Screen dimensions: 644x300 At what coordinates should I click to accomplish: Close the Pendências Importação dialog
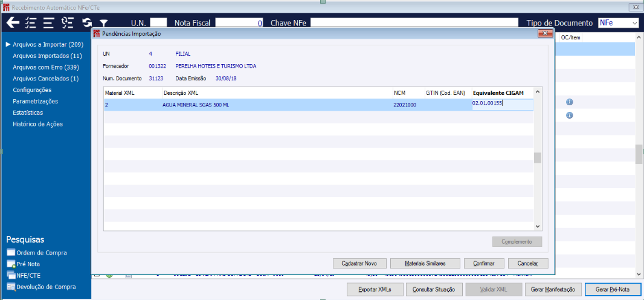tap(545, 34)
